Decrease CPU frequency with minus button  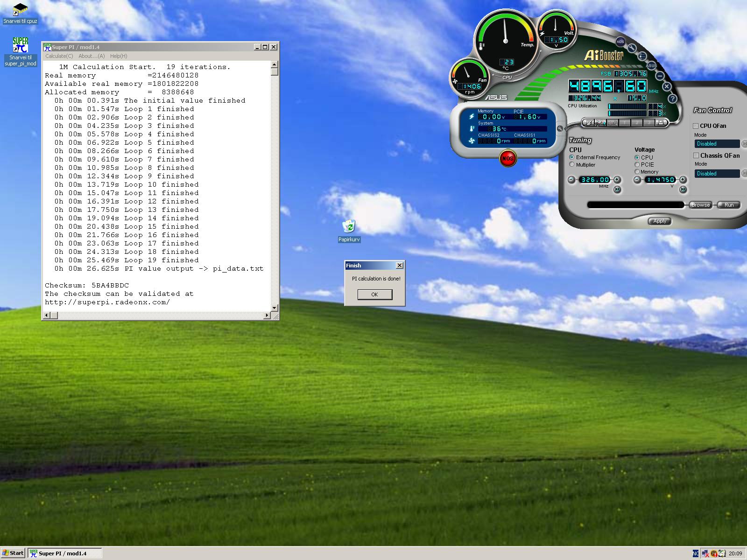[571, 180]
